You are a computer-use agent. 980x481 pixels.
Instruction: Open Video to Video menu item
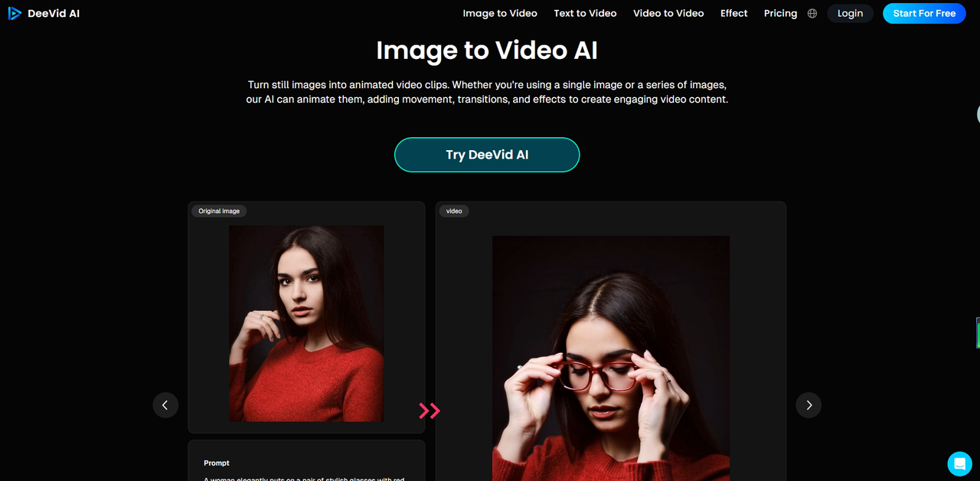(668, 13)
